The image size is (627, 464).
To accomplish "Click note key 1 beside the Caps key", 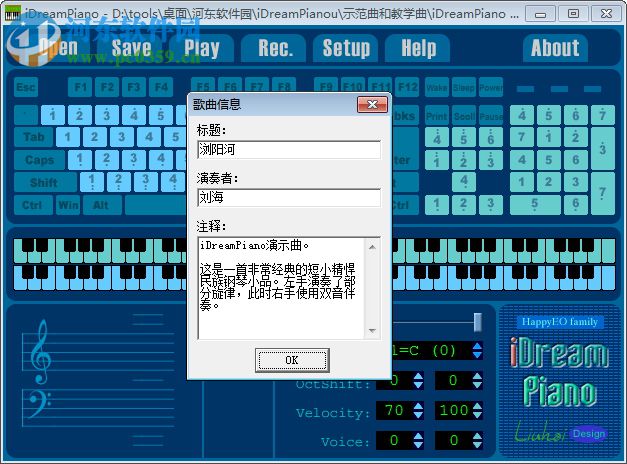I will coord(80,160).
